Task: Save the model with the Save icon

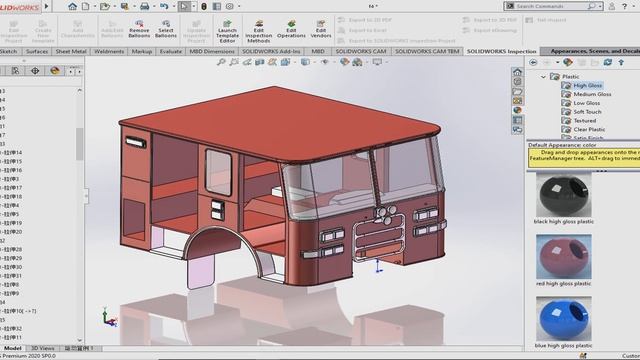Action: pos(124,6)
